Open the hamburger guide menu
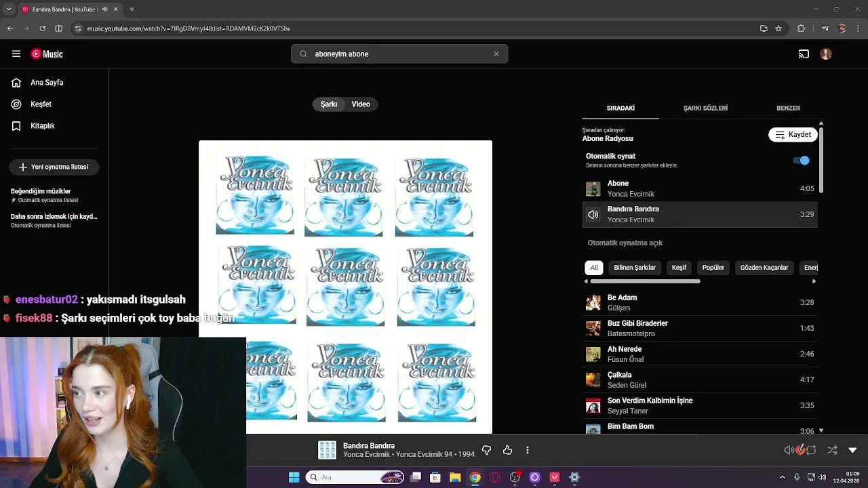The image size is (868, 488). click(x=16, y=54)
